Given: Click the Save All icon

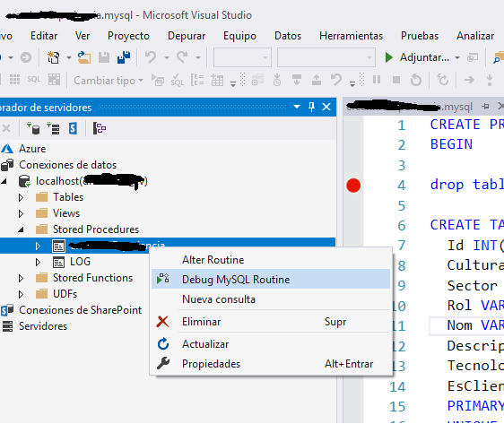Looking at the screenshot, I should tap(124, 57).
